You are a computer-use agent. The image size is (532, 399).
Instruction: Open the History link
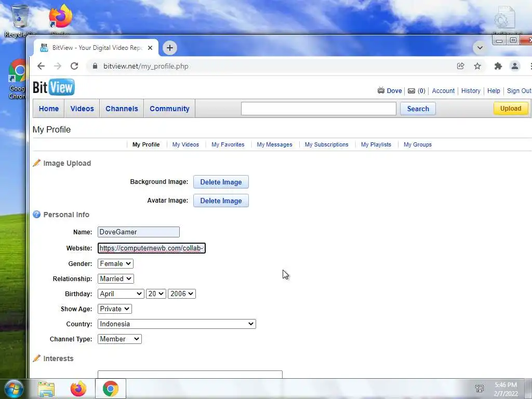[471, 90]
